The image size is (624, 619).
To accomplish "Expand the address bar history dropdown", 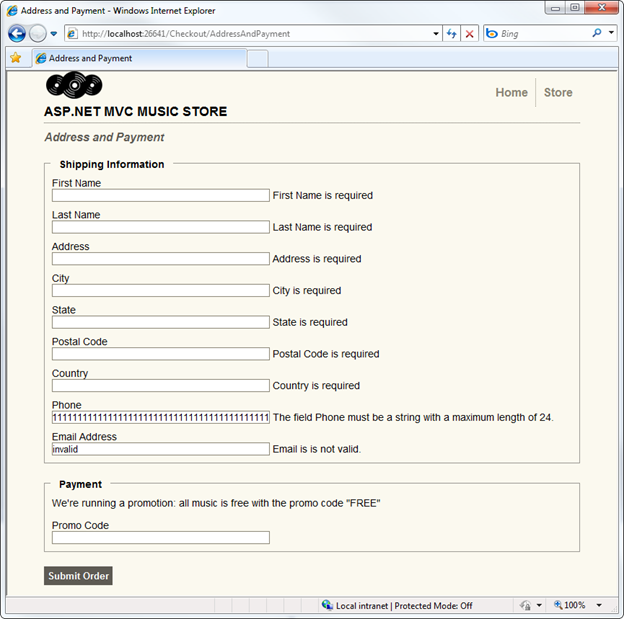I will click(x=436, y=34).
